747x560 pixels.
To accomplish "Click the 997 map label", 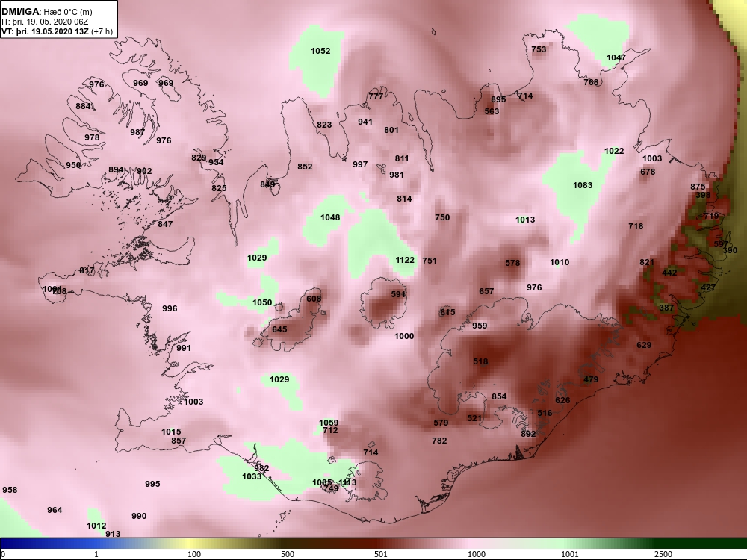I will pyautogui.click(x=360, y=164).
